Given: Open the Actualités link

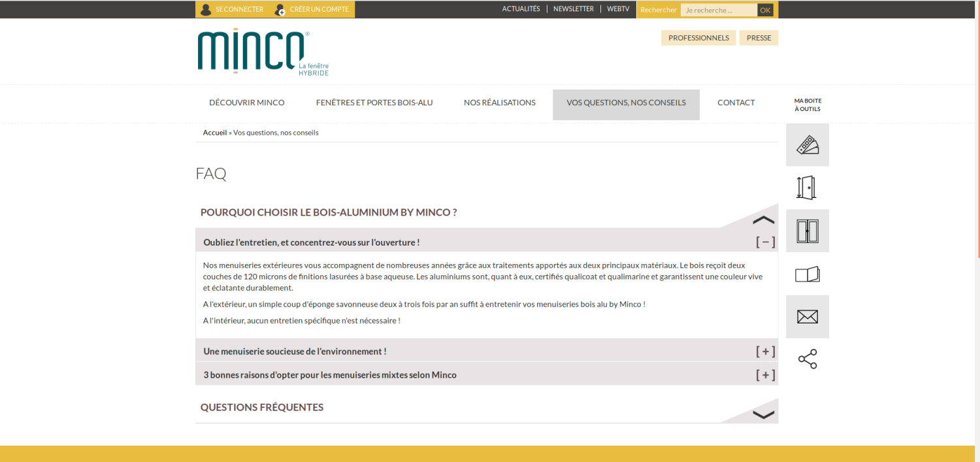Looking at the screenshot, I should [x=521, y=9].
